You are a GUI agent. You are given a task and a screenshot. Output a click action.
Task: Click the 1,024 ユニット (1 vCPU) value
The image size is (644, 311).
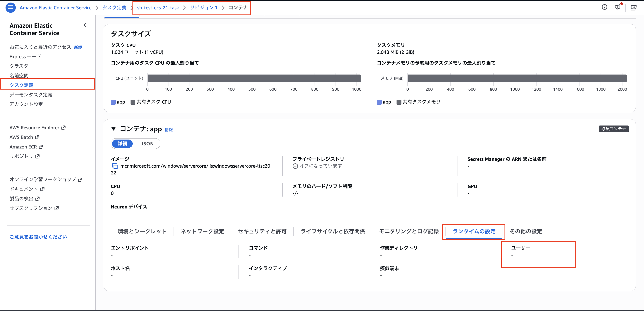click(x=137, y=52)
